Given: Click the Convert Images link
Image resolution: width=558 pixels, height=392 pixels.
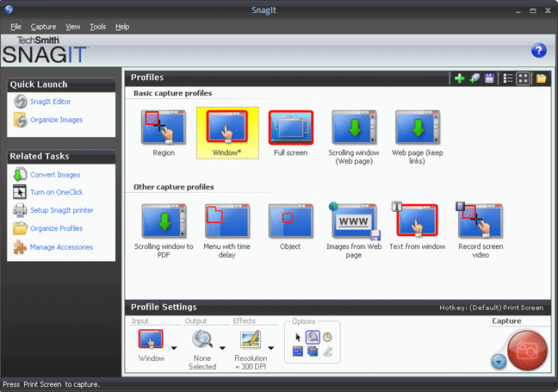Looking at the screenshot, I should tap(55, 175).
